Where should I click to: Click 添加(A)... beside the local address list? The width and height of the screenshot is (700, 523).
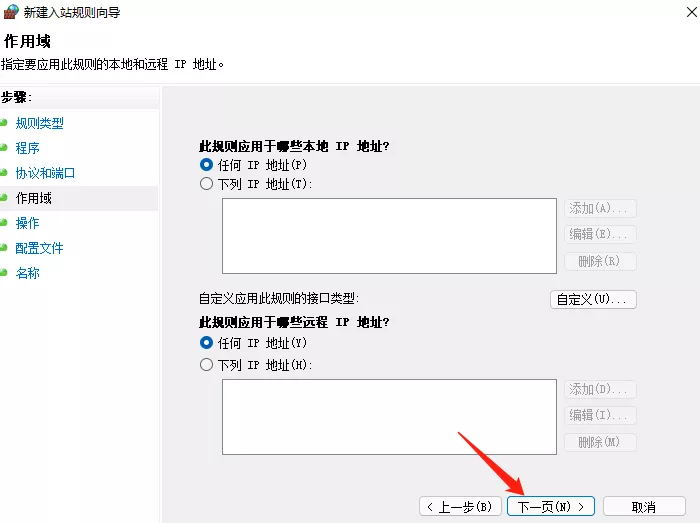click(600, 208)
